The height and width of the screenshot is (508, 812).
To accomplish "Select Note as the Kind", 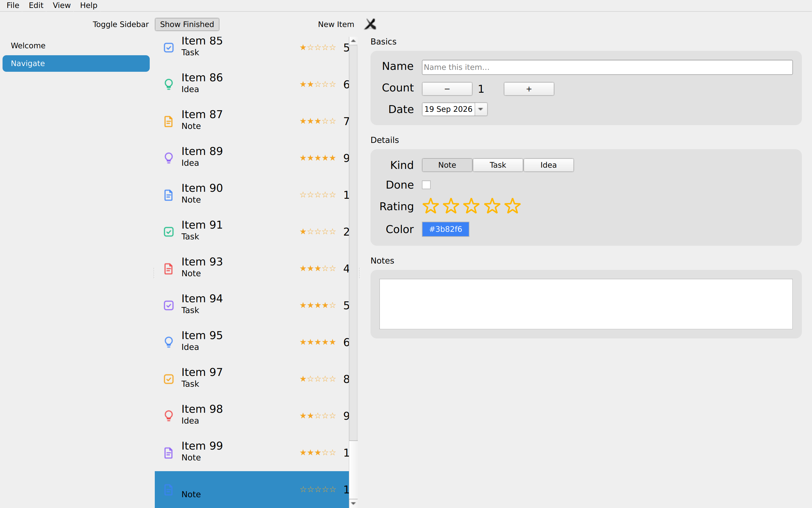I will pos(447,165).
